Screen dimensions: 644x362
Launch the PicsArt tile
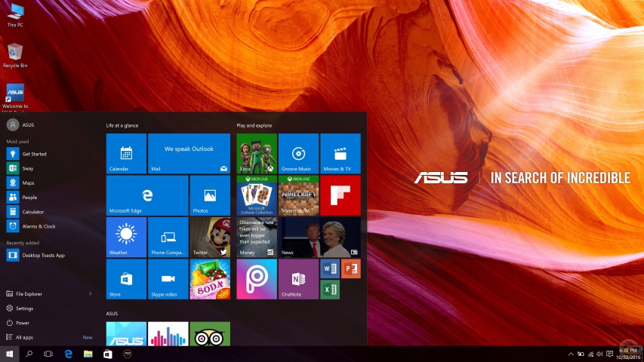point(257,279)
